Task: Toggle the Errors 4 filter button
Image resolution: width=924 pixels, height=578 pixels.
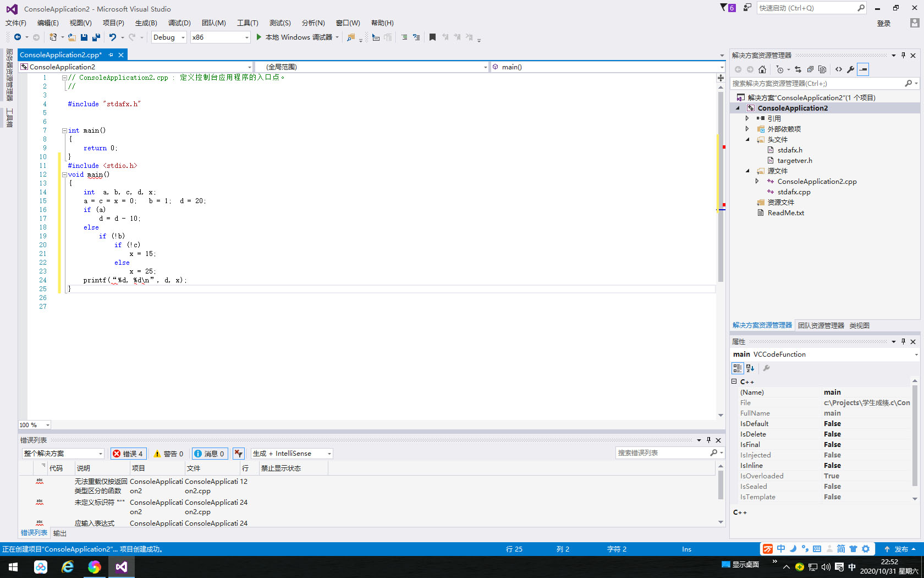Action: pos(128,454)
